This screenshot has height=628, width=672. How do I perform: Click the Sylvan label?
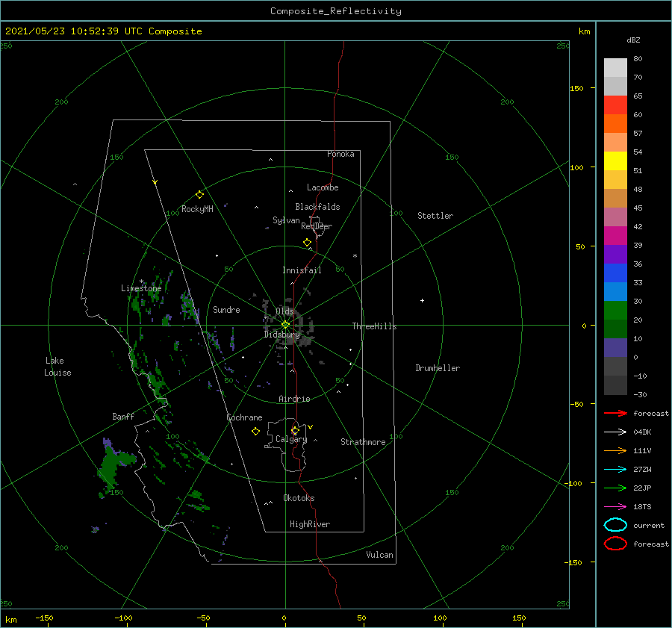(286, 220)
